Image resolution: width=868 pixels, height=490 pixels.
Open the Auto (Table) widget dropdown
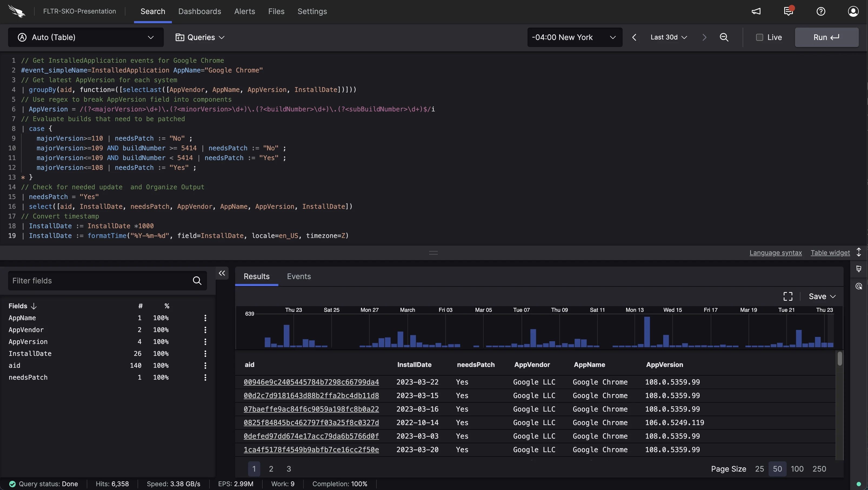(86, 37)
